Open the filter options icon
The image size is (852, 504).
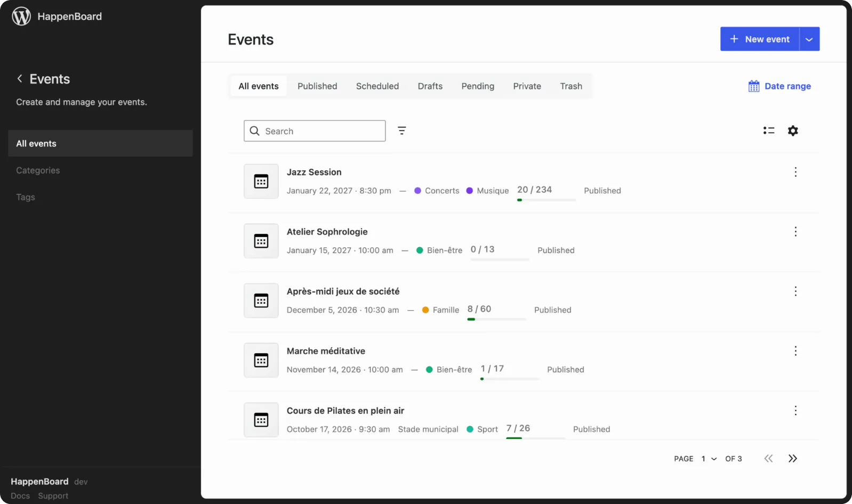click(402, 131)
